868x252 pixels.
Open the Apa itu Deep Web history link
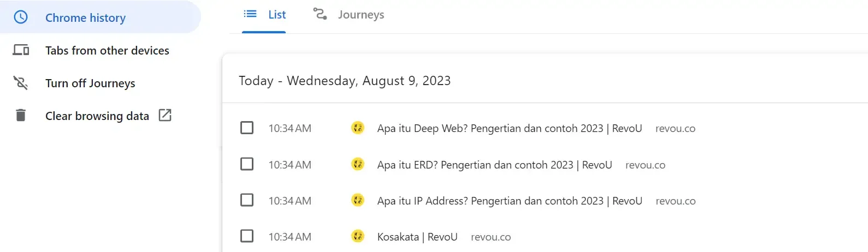coord(509,129)
